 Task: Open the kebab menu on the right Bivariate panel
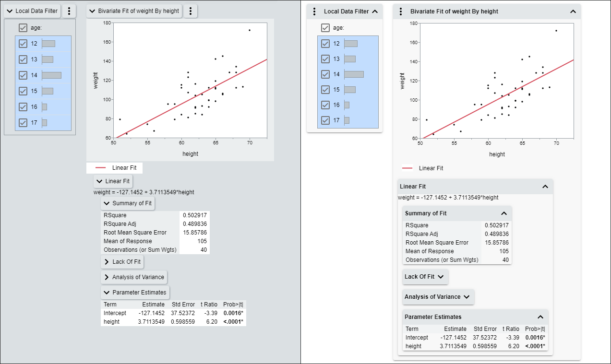pyautogui.click(x=401, y=11)
